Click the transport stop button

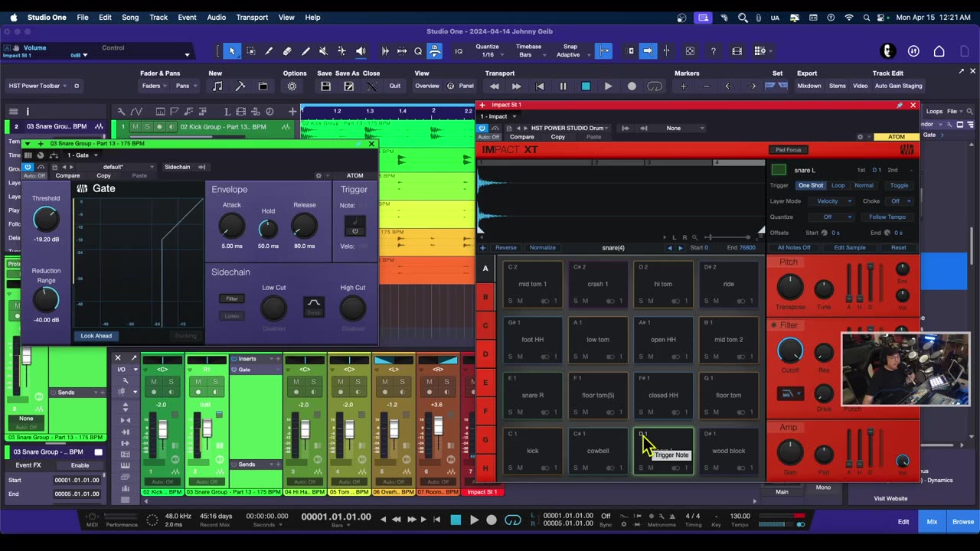[x=586, y=86]
